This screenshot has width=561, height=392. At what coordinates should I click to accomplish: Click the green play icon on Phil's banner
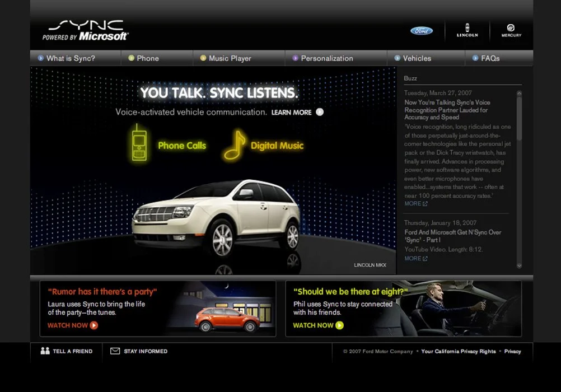pos(339,325)
